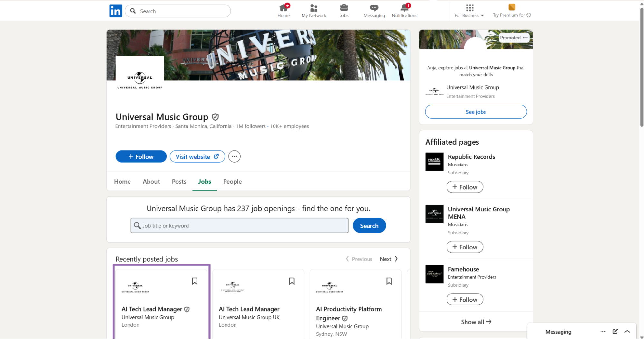Go to Next recently posted jobs
The width and height of the screenshot is (644, 339).
389,259
